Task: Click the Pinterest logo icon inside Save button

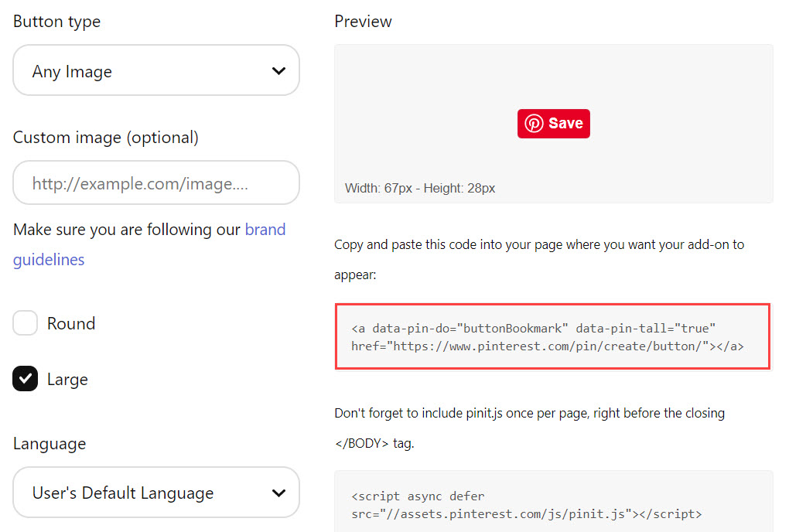Action: (x=534, y=124)
